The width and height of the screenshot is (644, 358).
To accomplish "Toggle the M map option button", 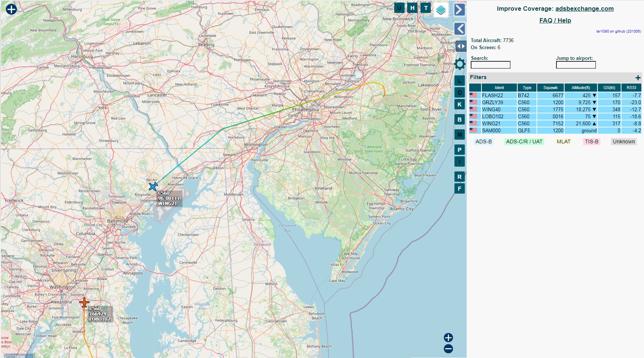I will (x=459, y=134).
